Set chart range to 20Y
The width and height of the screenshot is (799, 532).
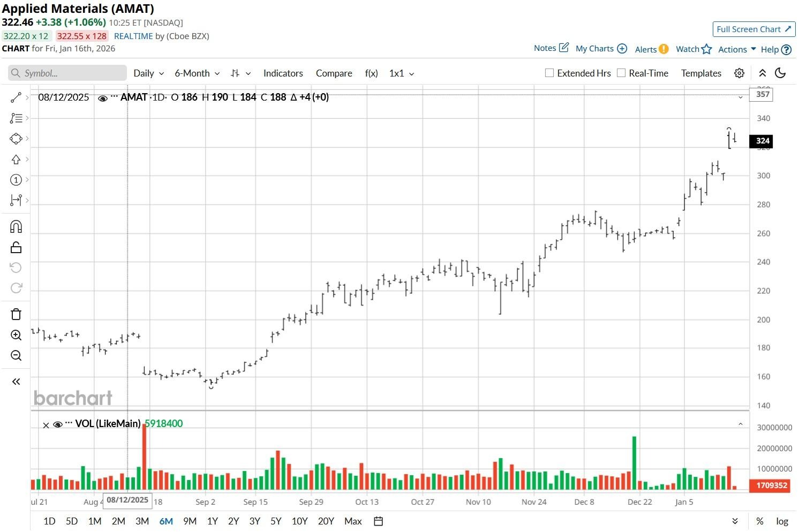click(x=326, y=521)
